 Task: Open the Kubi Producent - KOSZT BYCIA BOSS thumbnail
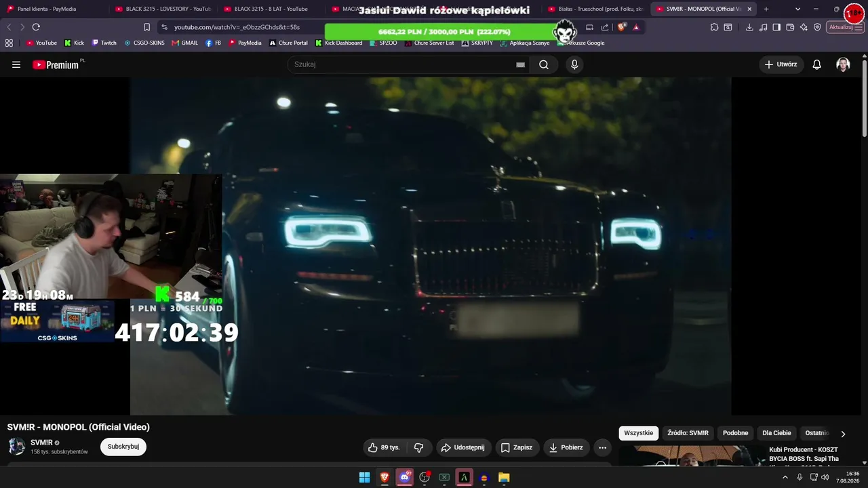(692, 457)
